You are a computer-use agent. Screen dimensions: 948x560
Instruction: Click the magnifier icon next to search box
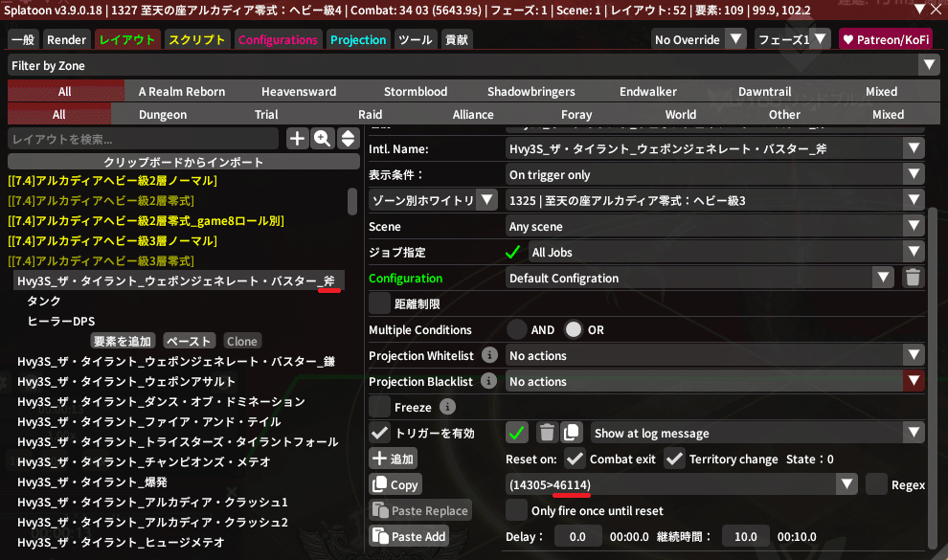coord(323,139)
